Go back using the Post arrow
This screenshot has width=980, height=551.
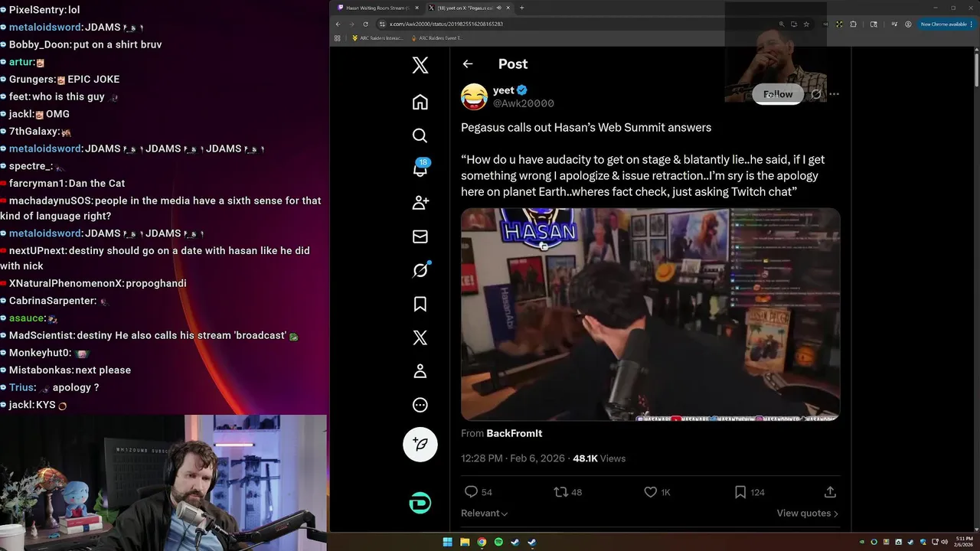tap(468, 64)
